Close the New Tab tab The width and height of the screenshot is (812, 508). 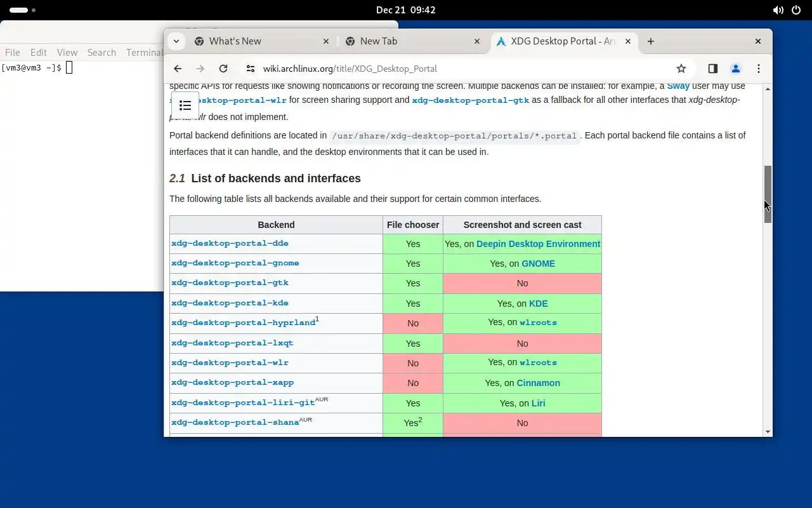pyautogui.click(x=477, y=41)
